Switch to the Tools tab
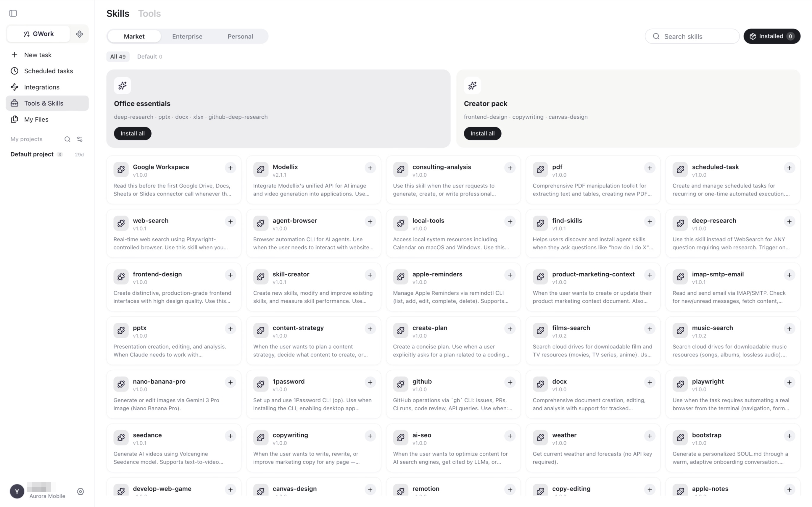The height and width of the screenshot is (507, 812). (x=150, y=13)
